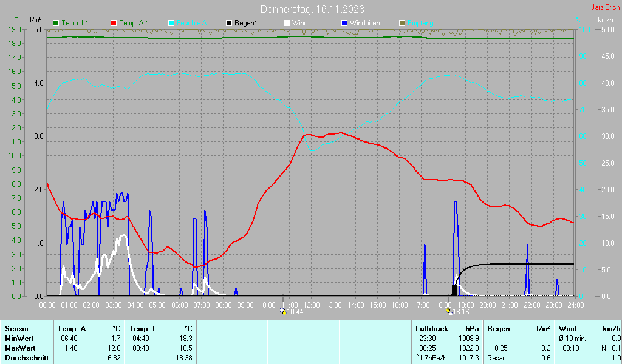Click the sunrise icon next to 10:44

click(x=283, y=311)
